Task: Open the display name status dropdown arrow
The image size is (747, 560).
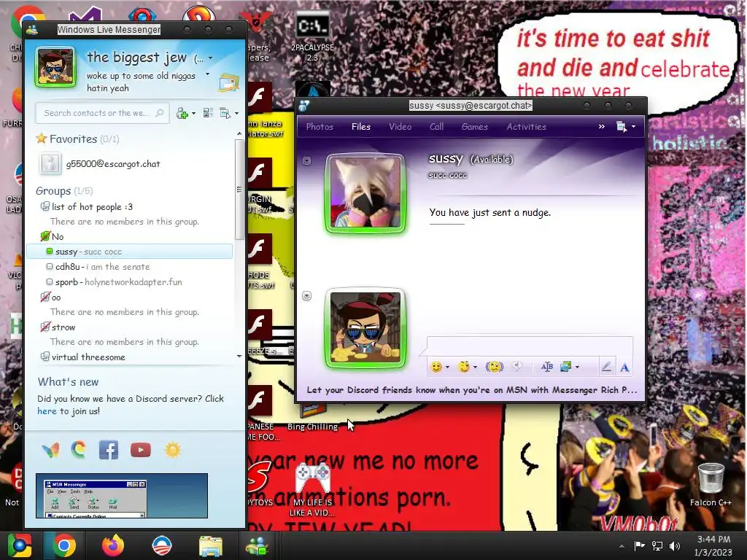Action: click(211, 58)
